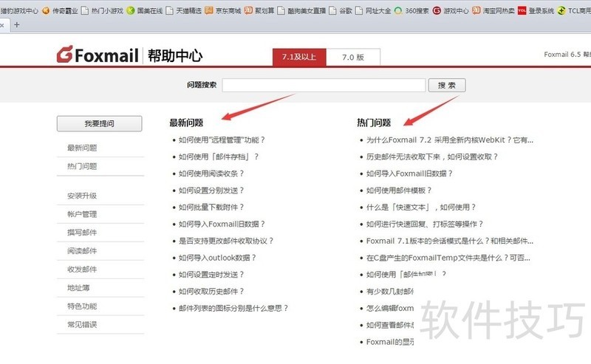591x364 pixels.
Task: Open question 是否支持更改邮件收取协议？
Action: coord(226,241)
